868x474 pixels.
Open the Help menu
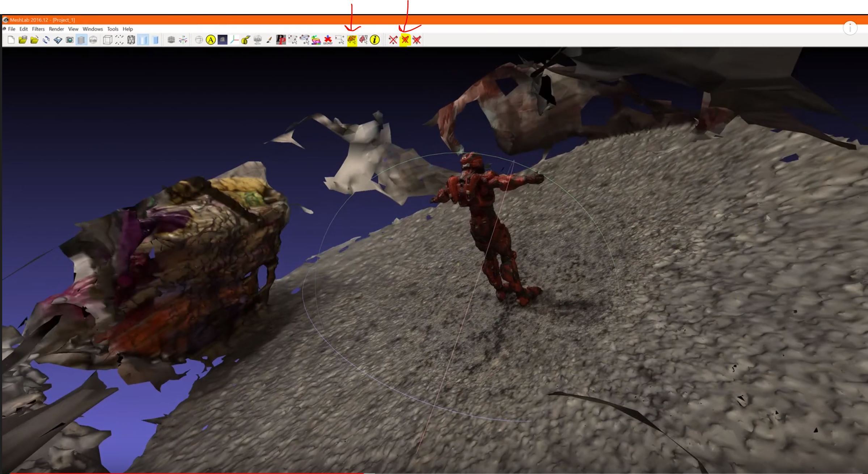128,29
